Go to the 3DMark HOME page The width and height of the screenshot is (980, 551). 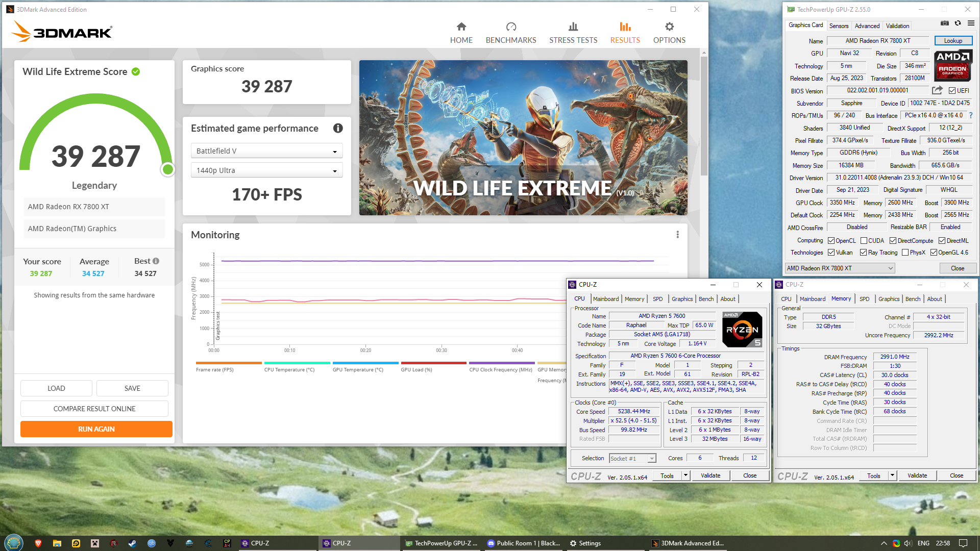[461, 33]
